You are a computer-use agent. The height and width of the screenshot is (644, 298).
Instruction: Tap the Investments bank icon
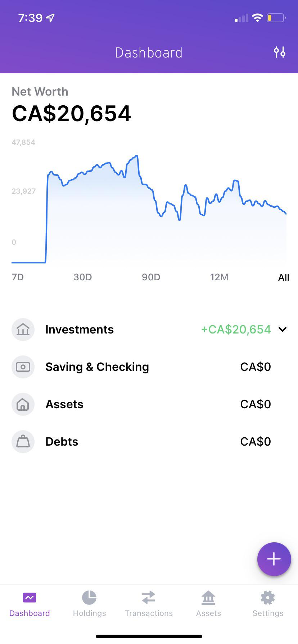(23, 330)
